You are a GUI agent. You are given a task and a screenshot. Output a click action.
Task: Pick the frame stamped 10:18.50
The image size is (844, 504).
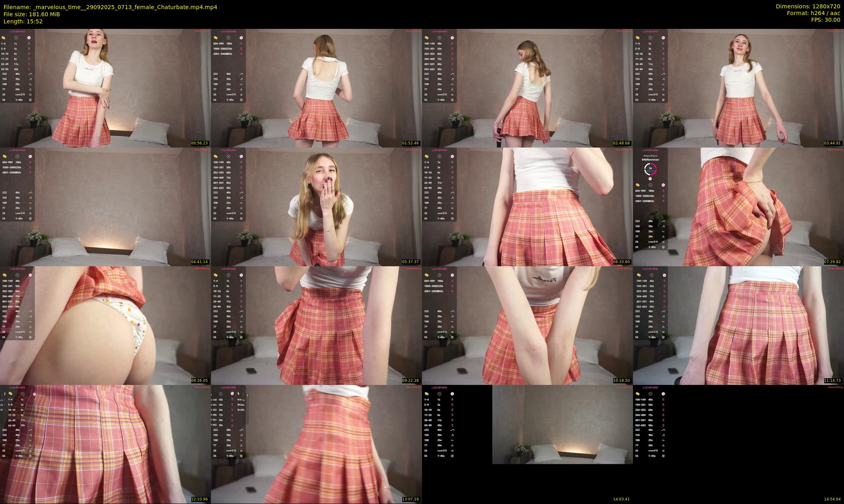527,325
